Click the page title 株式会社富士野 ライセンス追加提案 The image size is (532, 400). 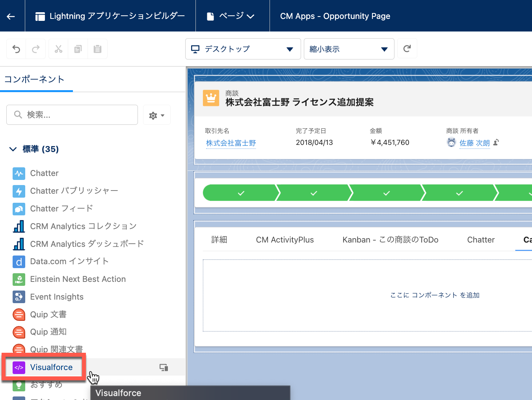coord(299,102)
